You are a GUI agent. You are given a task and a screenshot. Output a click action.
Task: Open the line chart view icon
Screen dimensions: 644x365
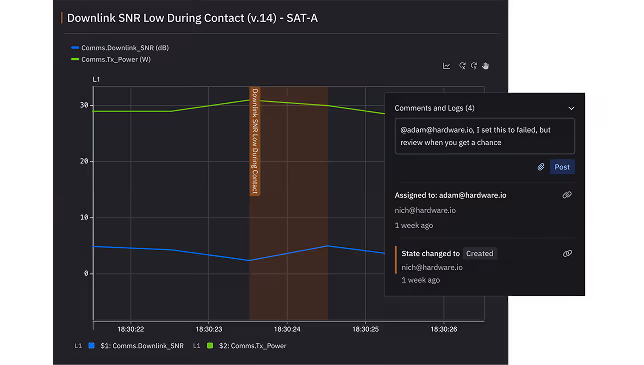point(446,66)
